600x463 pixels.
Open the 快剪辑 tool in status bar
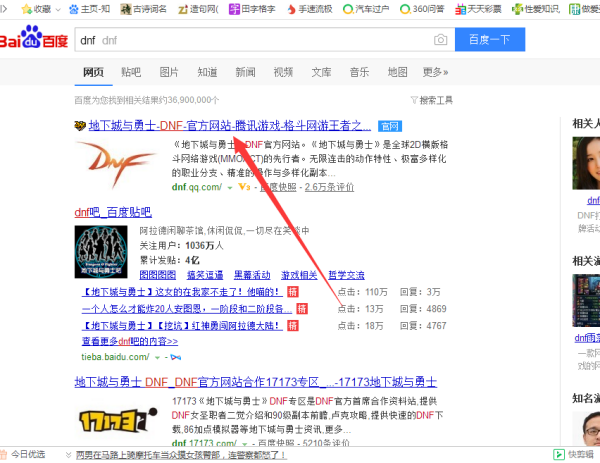pyautogui.click(x=576, y=455)
